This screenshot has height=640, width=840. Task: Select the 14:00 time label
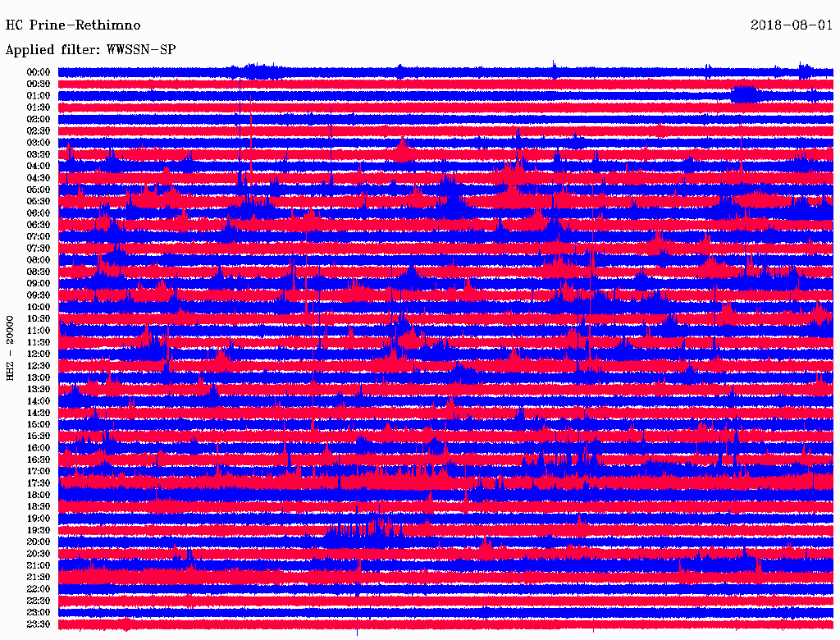click(x=38, y=401)
